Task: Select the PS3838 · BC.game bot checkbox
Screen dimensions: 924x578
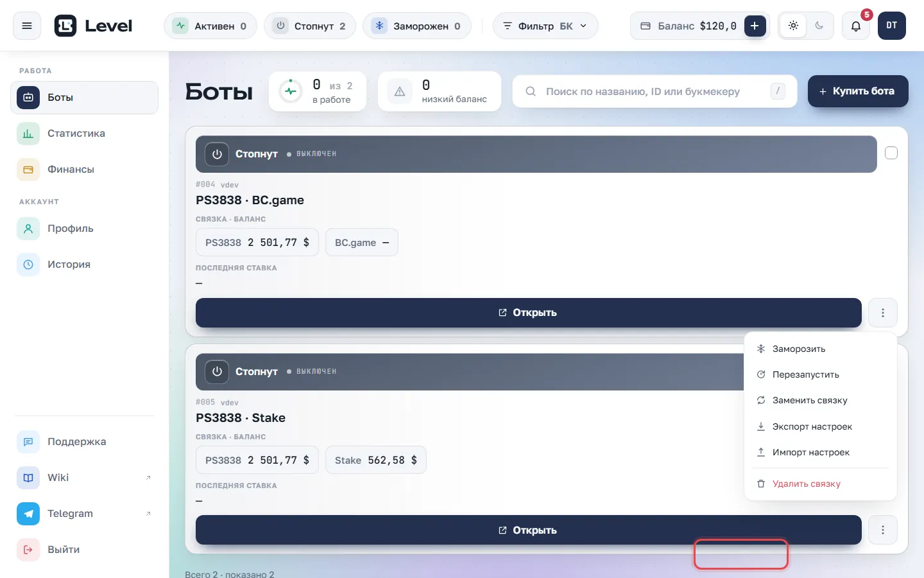Action: [x=891, y=153]
